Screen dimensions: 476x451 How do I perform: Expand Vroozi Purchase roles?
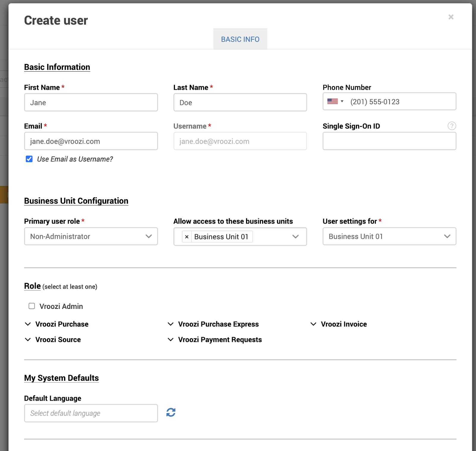click(x=57, y=324)
